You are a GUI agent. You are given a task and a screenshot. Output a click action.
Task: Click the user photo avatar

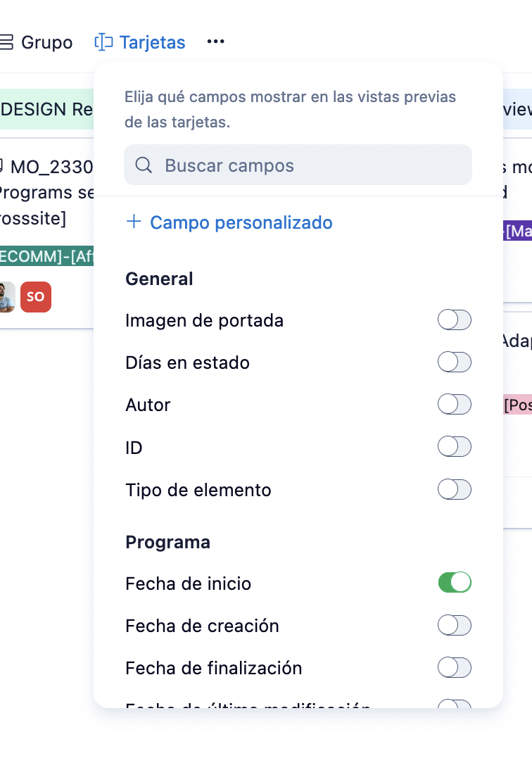pyautogui.click(x=6, y=297)
